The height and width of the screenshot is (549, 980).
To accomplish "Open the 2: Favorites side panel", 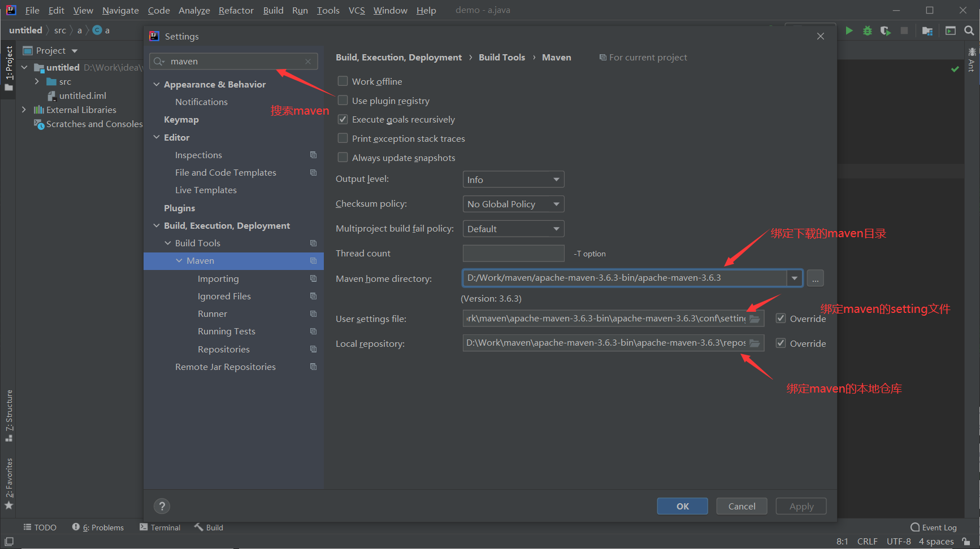I will click(x=9, y=483).
